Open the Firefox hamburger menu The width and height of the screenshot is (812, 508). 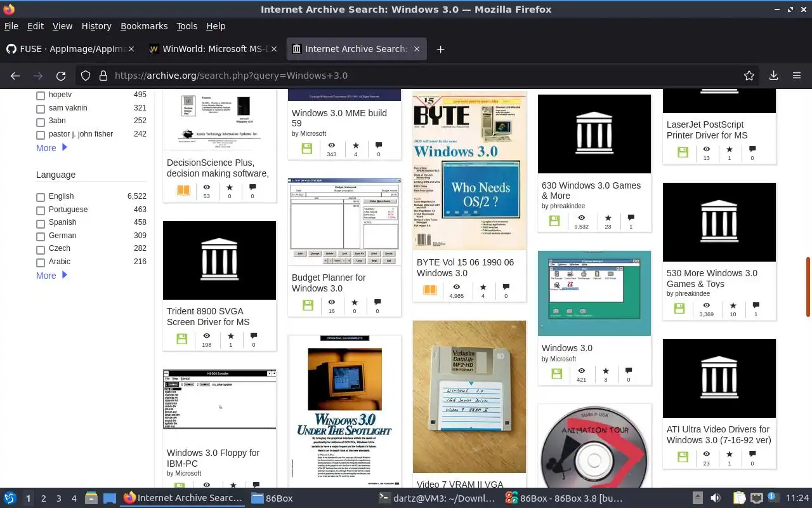coord(797,76)
